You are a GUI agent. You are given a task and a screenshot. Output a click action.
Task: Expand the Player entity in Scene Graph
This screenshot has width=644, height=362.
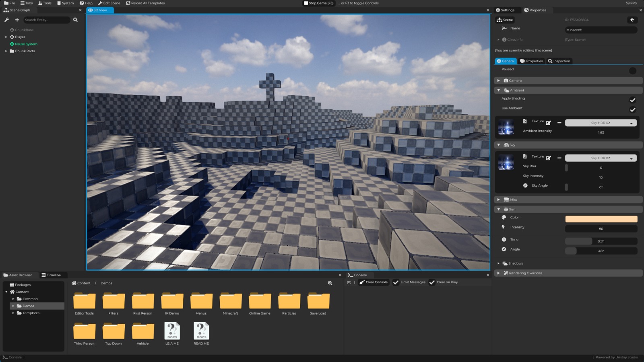coord(6,37)
